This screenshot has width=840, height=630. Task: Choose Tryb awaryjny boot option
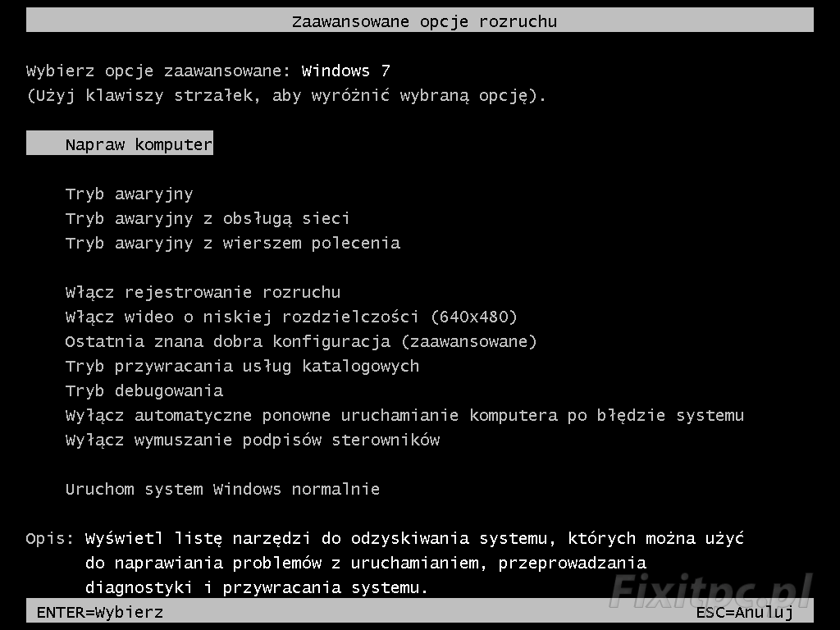[x=129, y=194]
